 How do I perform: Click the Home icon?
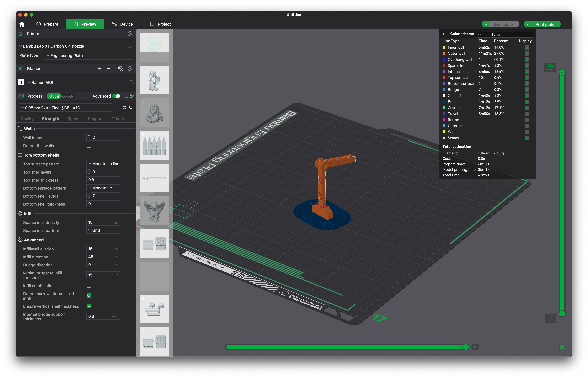[x=22, y=24]
